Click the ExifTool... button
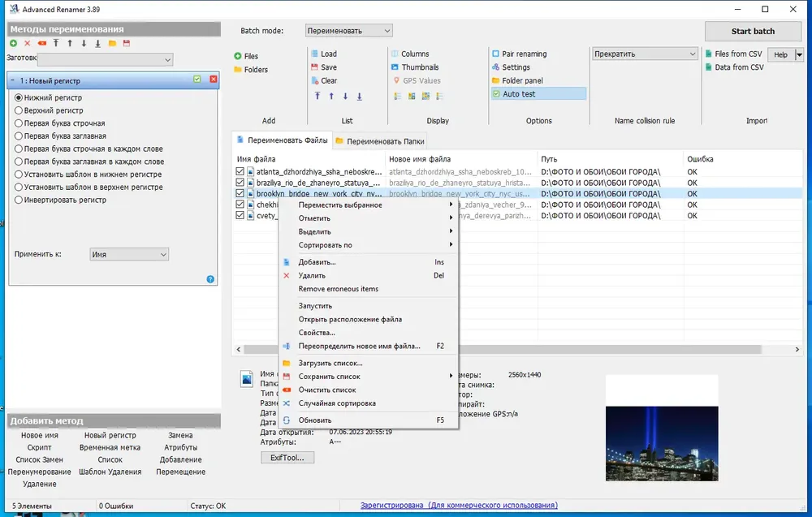Image resolution: width=812 pixels, height=517 pixels. (x=287, y=458)
